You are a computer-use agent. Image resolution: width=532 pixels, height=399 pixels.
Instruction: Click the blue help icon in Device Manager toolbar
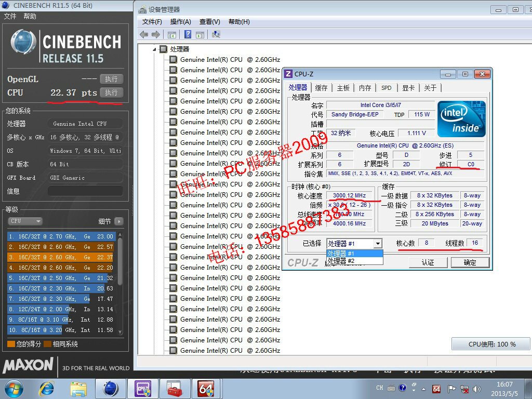coord(188,35)
